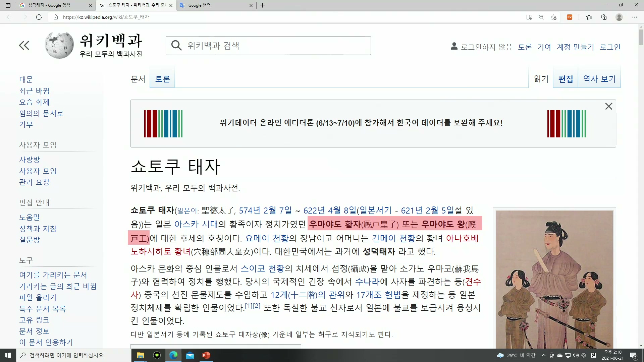The height and width of the screenshot is (362, 644).
Task: Click the 편집 edit tab
Action: (566, 79)
